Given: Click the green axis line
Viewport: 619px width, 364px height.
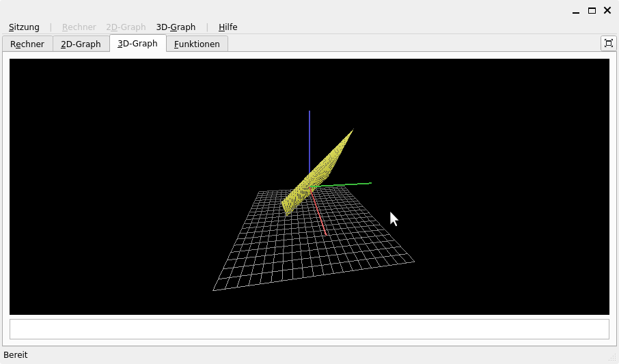Looking at the screenshot, I should click(348, 184).
